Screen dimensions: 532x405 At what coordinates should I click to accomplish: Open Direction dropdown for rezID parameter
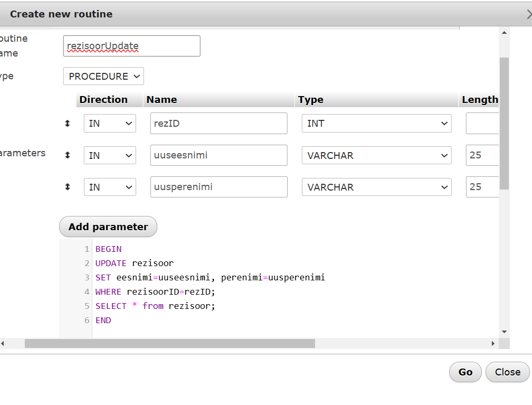[x=110, y=124]
